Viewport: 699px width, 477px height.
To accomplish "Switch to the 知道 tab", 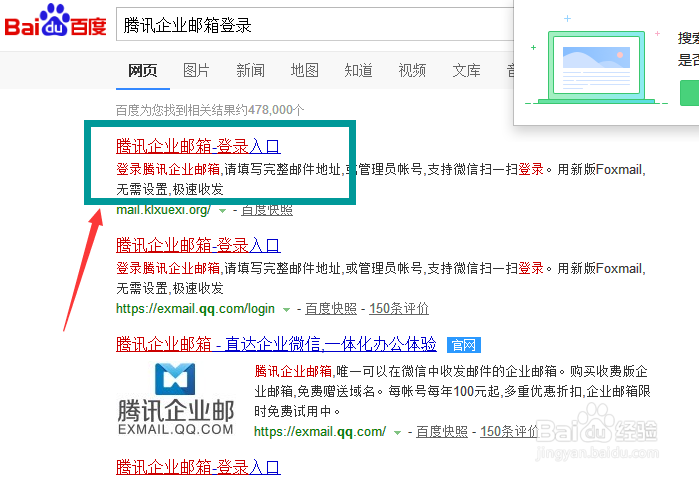I will click(x=358, y=70).
